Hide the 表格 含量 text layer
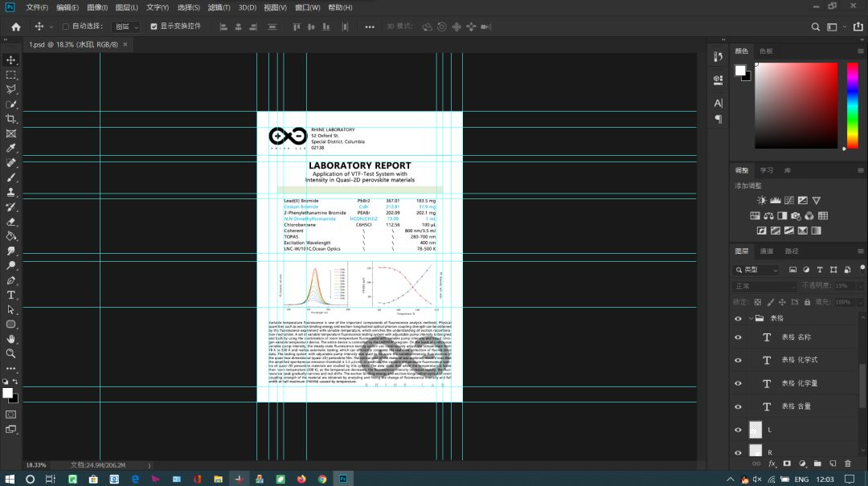868x486 pixels. [738, 406]
